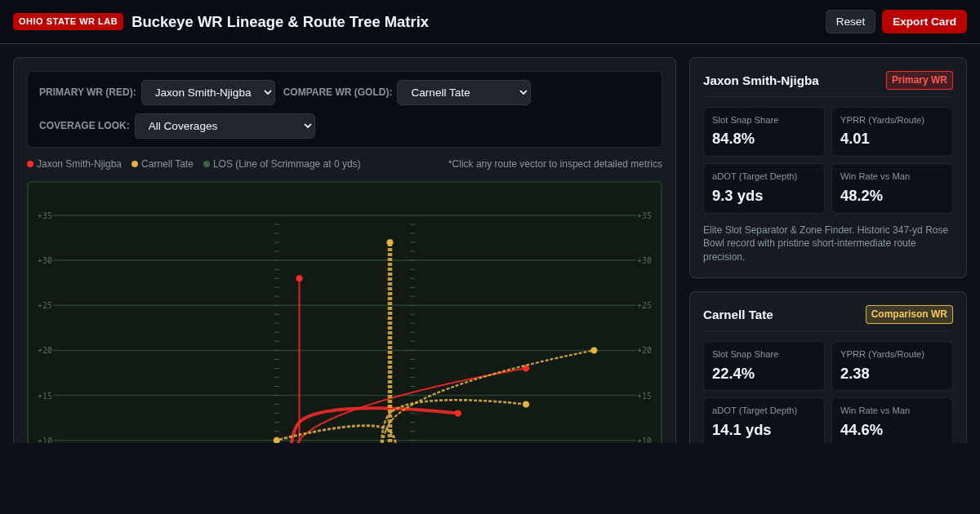Click the OHIO STATE WR LAB badge

(68, 21)
